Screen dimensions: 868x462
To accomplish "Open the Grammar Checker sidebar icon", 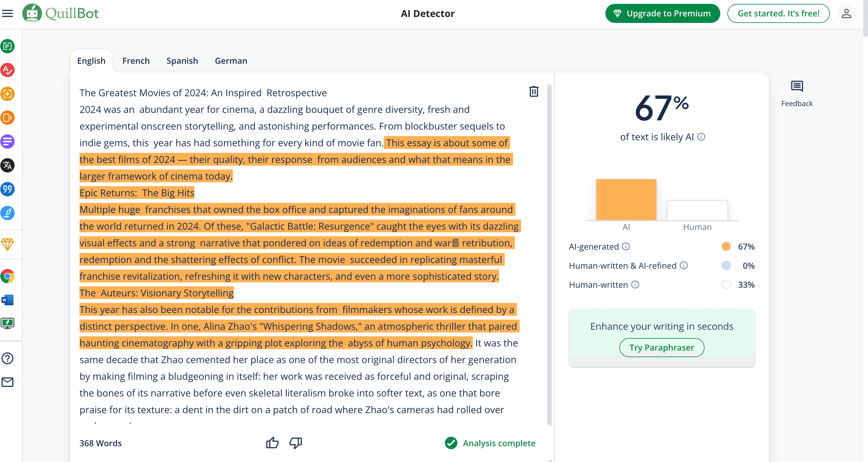I will point(7,70).
